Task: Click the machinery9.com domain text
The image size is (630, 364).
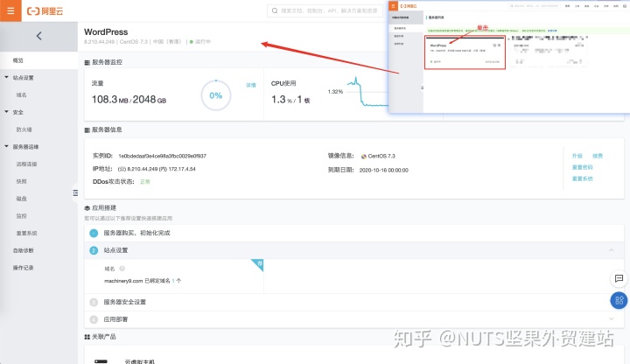Action: click(123, 281)
